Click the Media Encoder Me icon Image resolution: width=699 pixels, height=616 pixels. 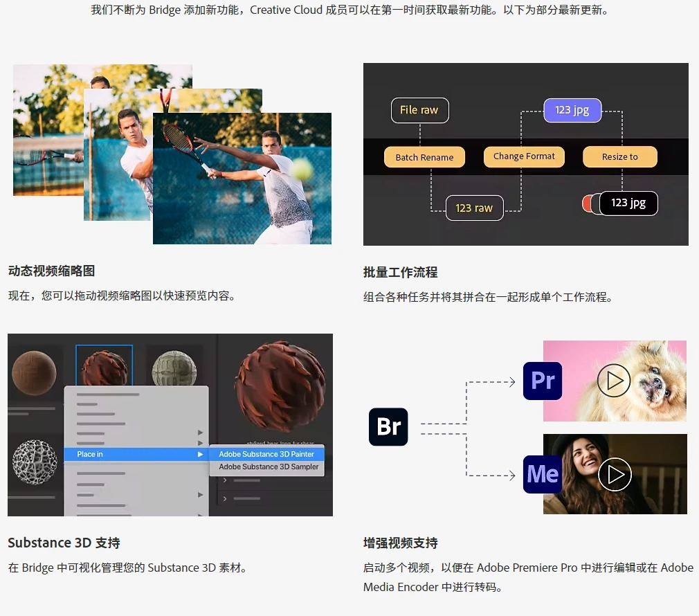[x=543, y=474]
